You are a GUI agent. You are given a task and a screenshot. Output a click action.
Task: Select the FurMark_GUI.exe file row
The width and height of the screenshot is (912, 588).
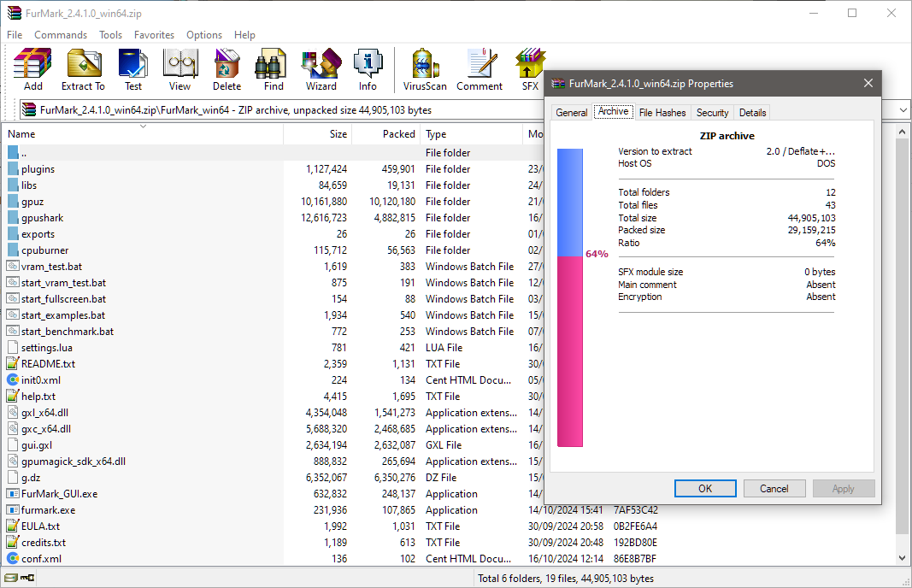(x=274, y=494)
